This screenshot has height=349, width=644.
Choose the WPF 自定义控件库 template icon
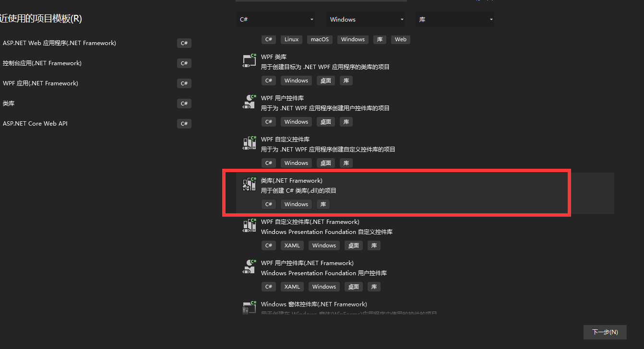[x=249, y=143]
